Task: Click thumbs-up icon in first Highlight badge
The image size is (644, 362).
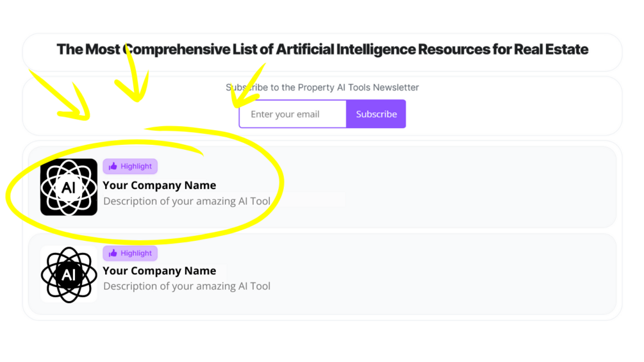Action: click(x=113, y=167)
